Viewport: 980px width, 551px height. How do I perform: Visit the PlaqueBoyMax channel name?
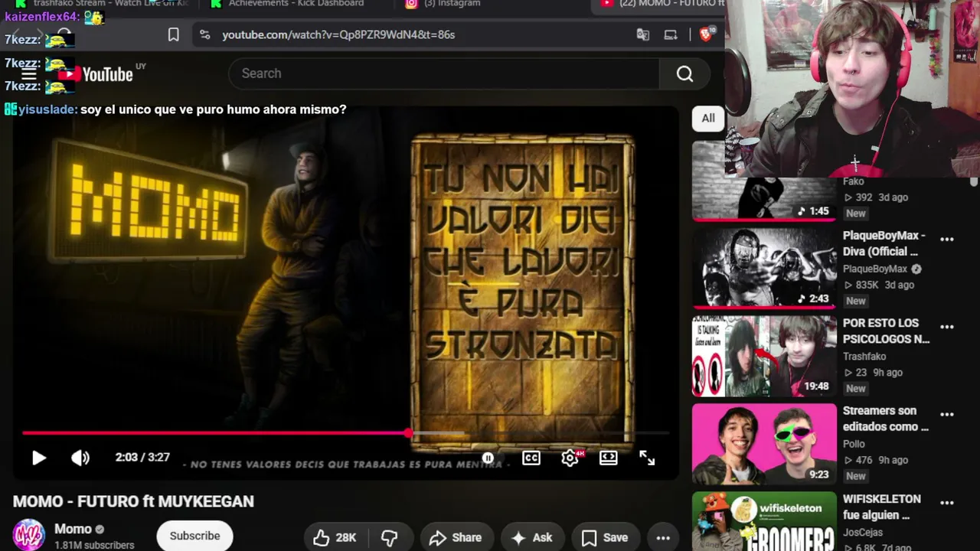point(875,269)
